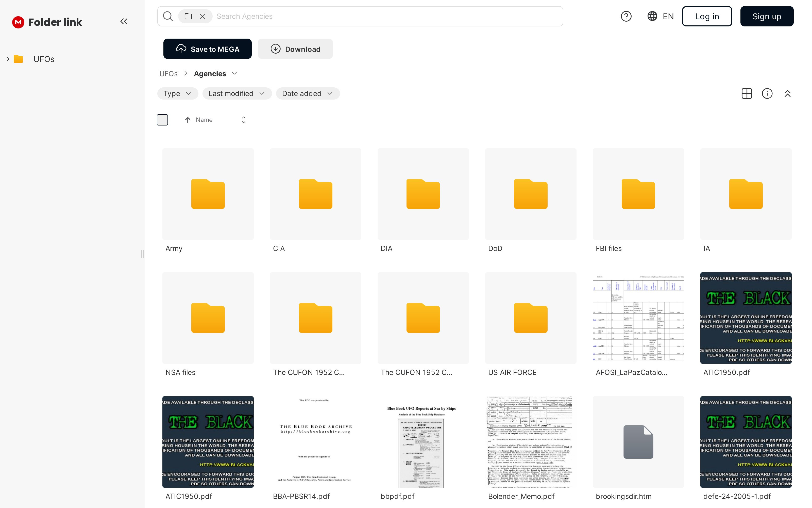Click the brookingsdir.htm file name

pos(623,496)
